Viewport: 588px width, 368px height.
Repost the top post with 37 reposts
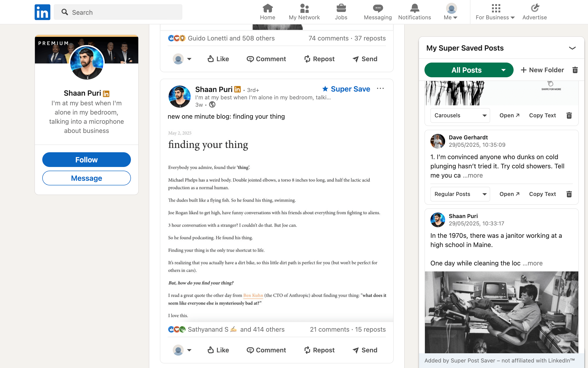tap(319, 59)
